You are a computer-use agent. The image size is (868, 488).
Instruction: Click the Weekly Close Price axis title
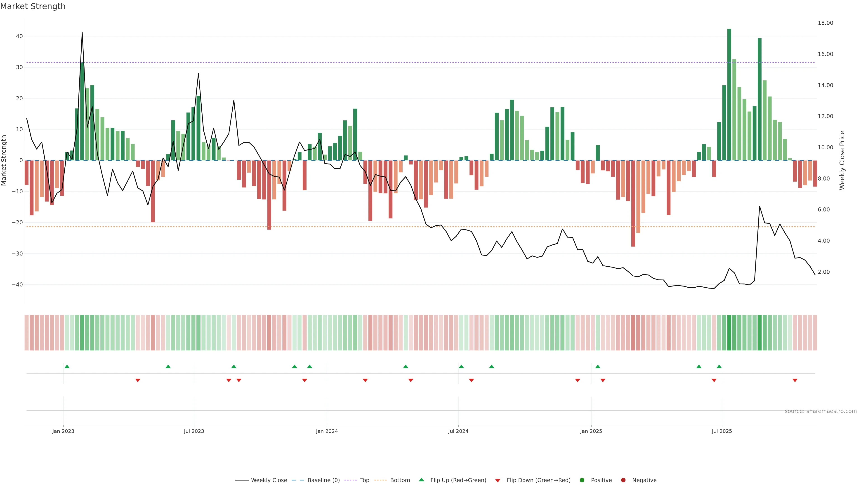tap(842, 160)
